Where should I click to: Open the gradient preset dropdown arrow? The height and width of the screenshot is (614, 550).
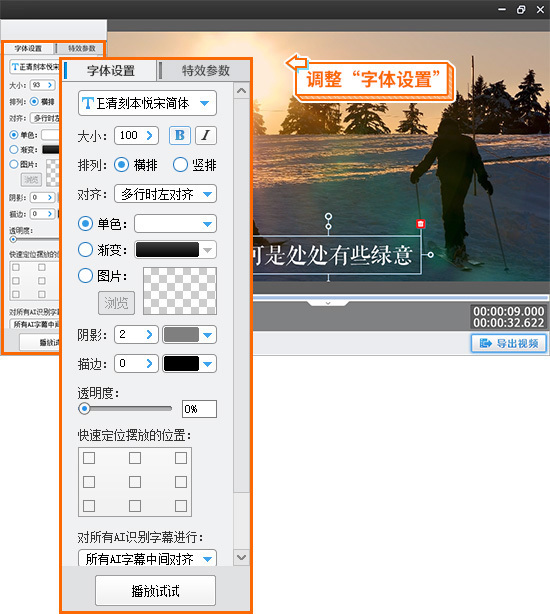208,250
